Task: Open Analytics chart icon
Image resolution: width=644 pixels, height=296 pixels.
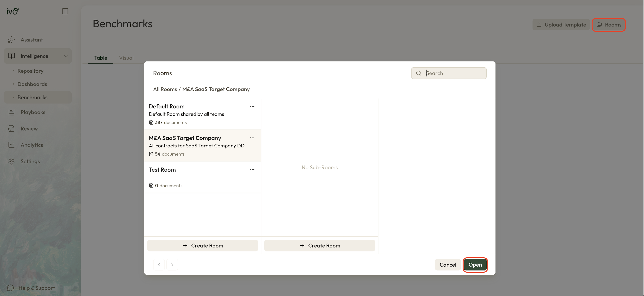Action: click(12, 145)
